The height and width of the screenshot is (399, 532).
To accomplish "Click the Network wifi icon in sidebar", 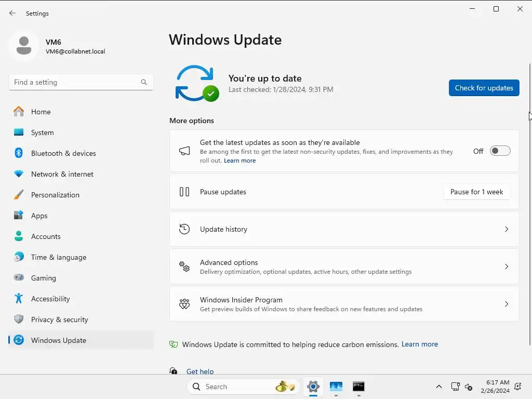I will point(19,174).
